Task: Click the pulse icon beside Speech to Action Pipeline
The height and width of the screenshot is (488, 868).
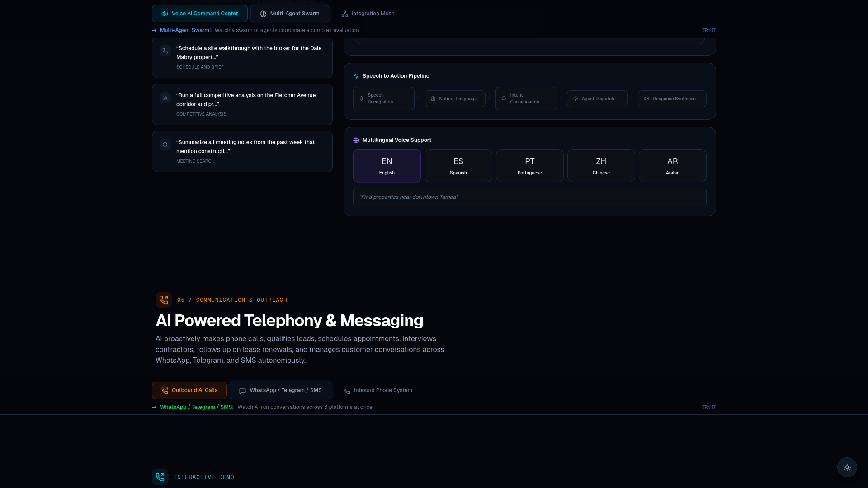Action: pyautogui.click(x=356, y=76)
